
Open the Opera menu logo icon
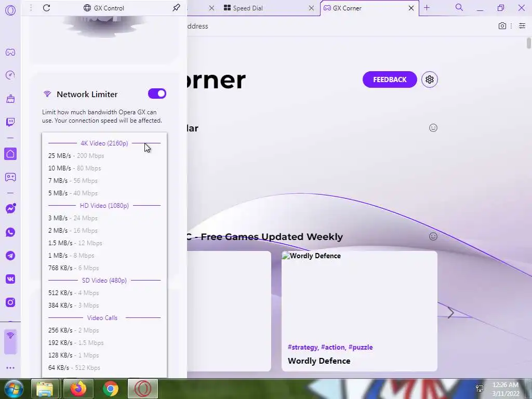point(10,10)
